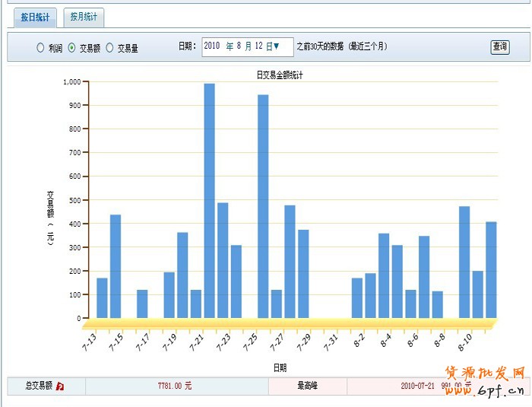Screen dimensions: 532x407
Task: Switch to the 按日统计 tab
Action: tap(35, 17)
